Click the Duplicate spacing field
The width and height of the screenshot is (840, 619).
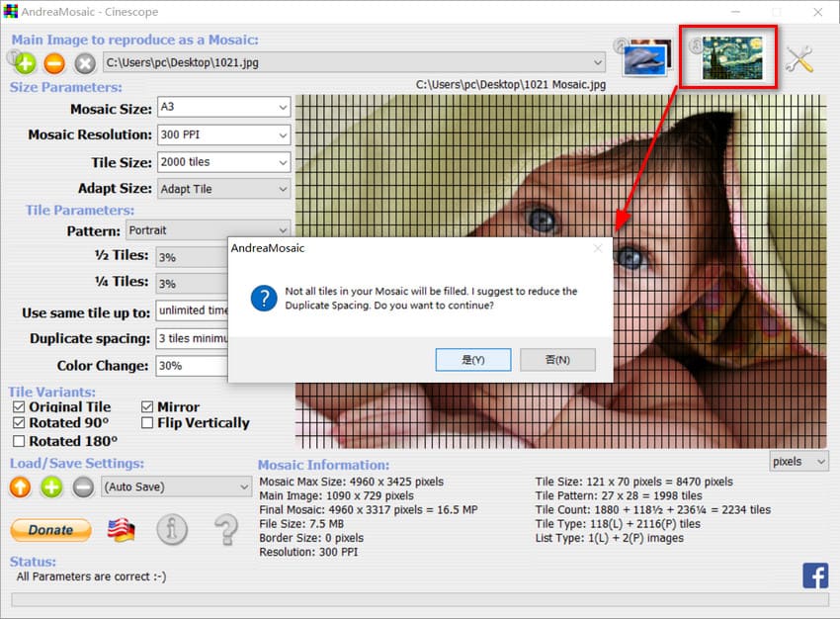[x=192, y=338]
